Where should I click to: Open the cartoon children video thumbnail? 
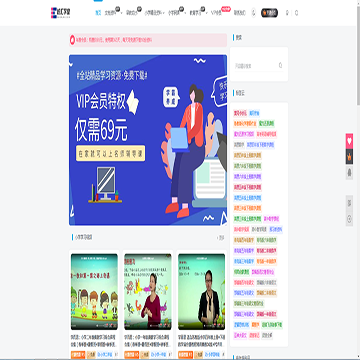pyautogui.click(x=94, y=292)
